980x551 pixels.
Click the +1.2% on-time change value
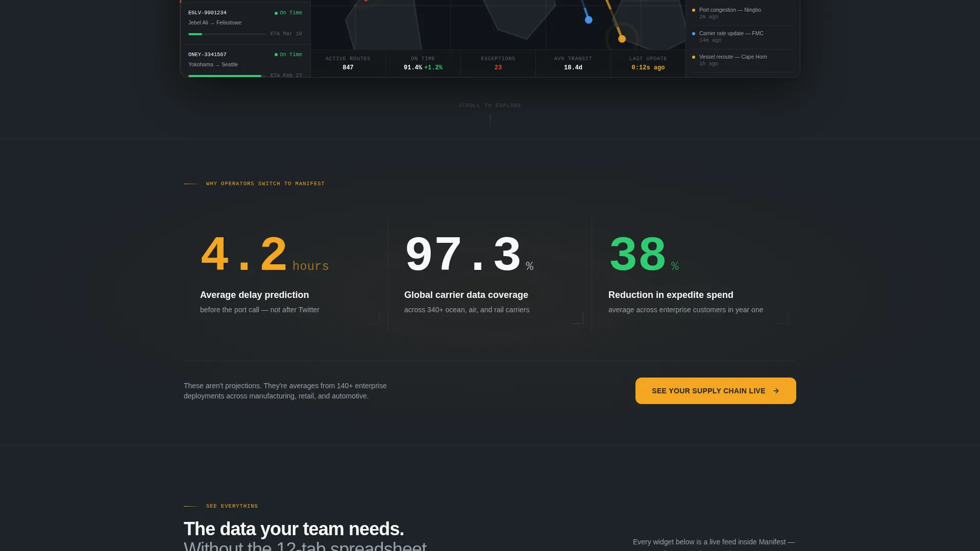click(x=433, y=67)
